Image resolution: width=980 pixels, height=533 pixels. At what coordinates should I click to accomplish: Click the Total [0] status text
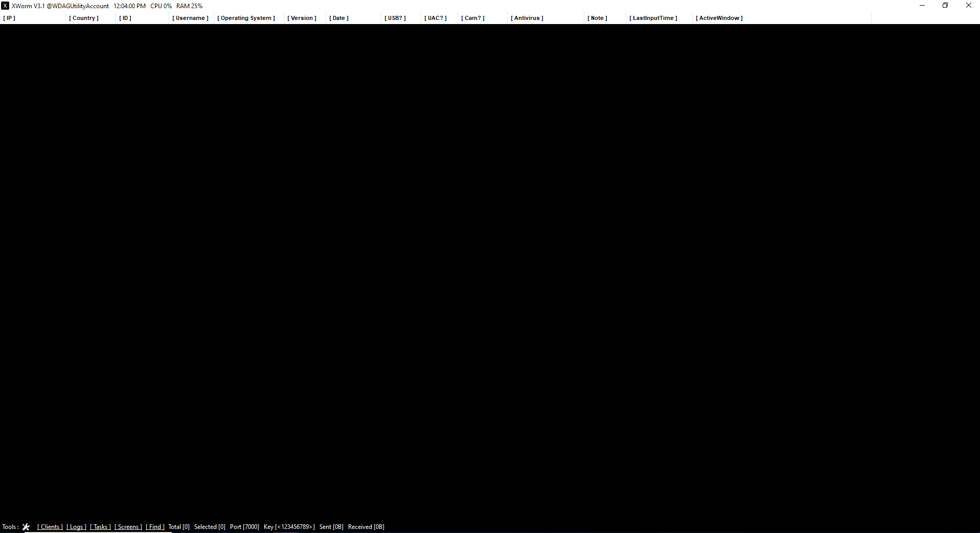179,527
